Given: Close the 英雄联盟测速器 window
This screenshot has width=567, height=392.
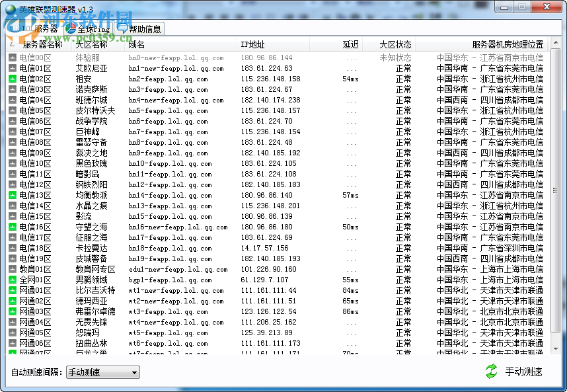Looking at the screenshot, I should pos(547,7).
